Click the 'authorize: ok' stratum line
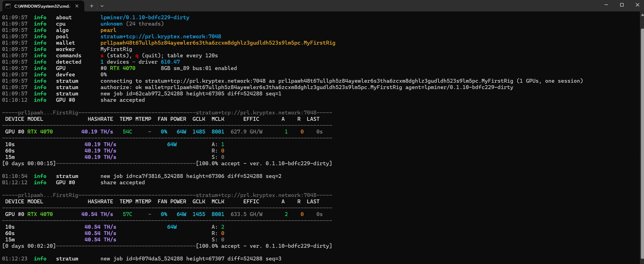The image size is (644, 264). pyautogui.click(x=307, y=87)
